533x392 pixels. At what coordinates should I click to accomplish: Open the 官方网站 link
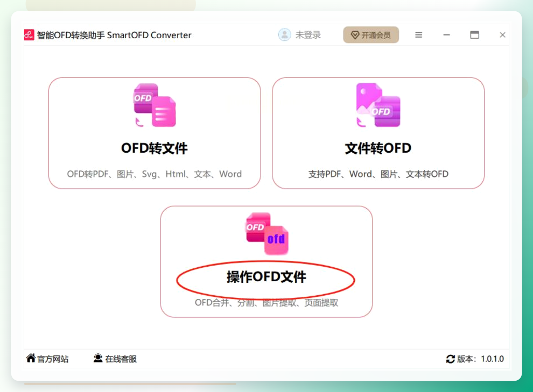53,359
